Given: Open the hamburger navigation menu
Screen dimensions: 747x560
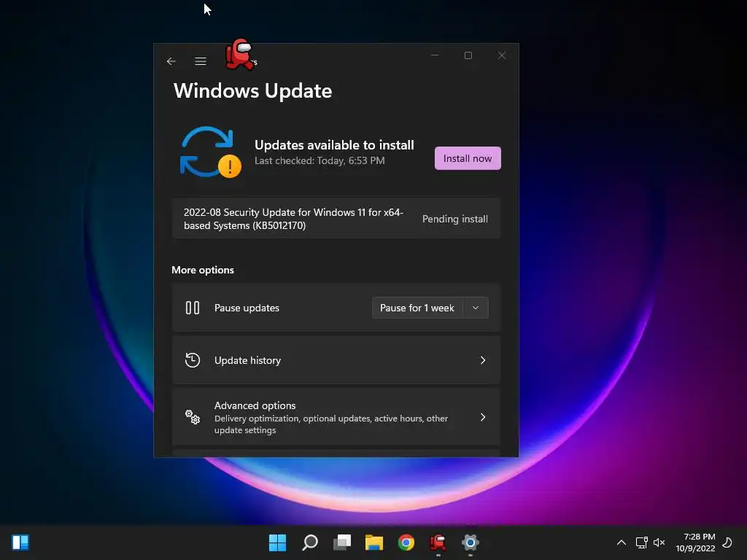Looking at the screenshot, I should 201,61.
